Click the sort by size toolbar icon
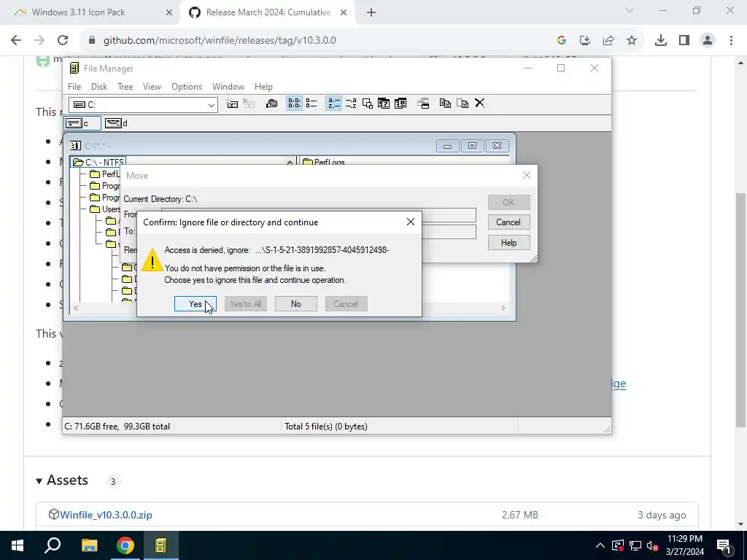The image size is (747, 560). pos(368,104)
